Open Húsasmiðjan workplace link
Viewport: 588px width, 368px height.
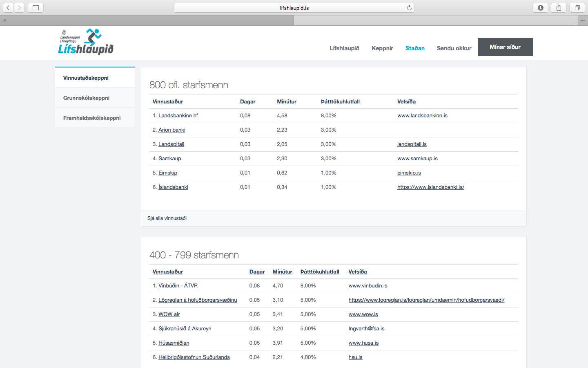[x=174, y=343]
